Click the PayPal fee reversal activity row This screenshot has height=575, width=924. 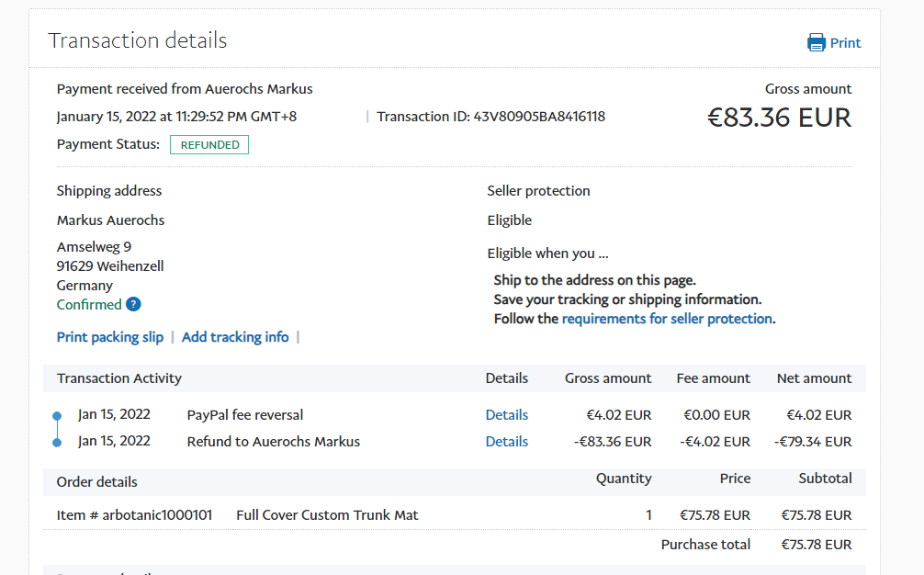point(245,415)
